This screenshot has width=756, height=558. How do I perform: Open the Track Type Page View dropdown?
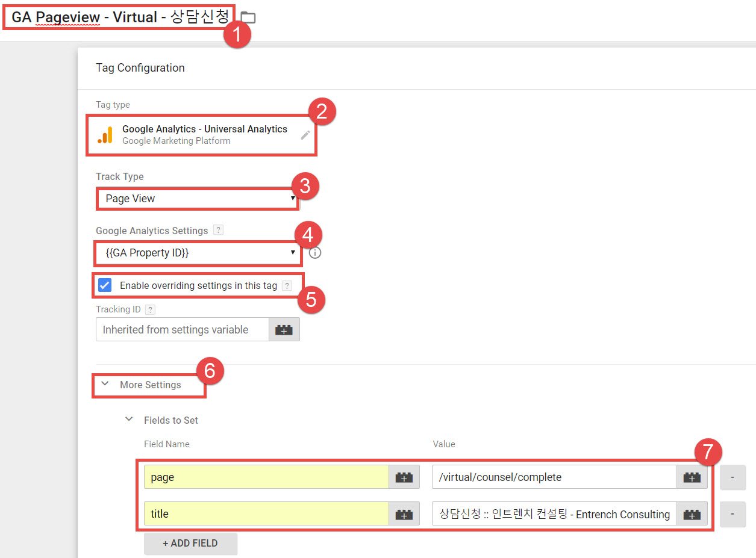pos(198,198)
